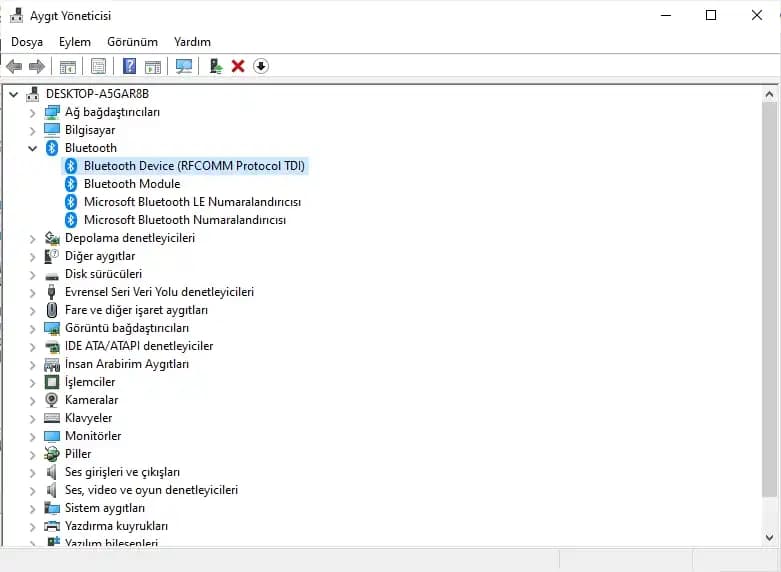Select Bluetooth Device (RFCOMM Protocol TDI)
The height and width of the screenshot is (572, 781).
click(194, 166)
